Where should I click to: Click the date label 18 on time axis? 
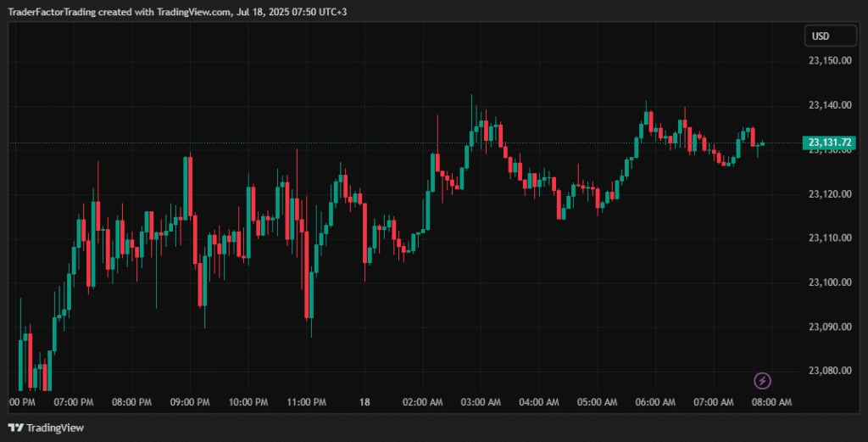pyautogui.click(x=364, y=402)
